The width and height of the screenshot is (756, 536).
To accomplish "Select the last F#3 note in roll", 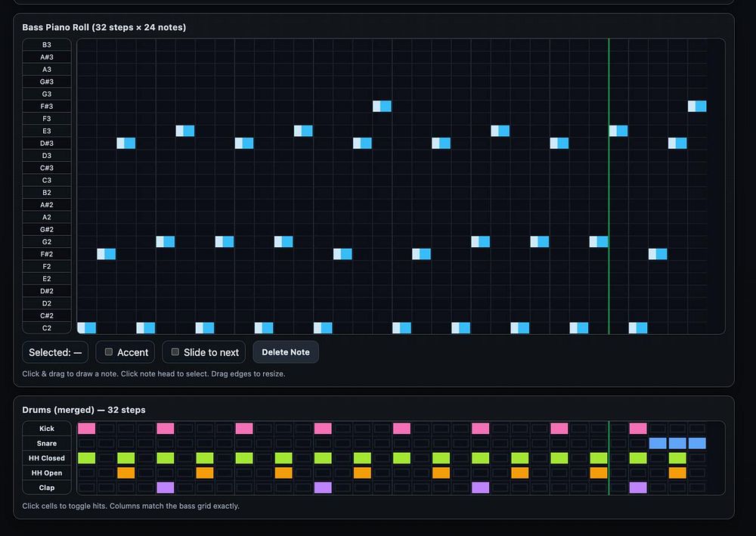I will pyautogui.click(x=692, y=107).
